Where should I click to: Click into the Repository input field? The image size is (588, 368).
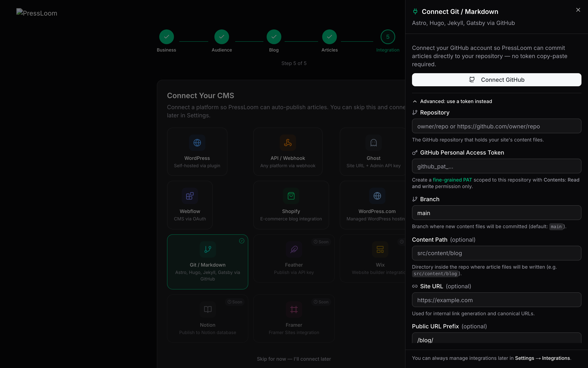coord(496,126)
